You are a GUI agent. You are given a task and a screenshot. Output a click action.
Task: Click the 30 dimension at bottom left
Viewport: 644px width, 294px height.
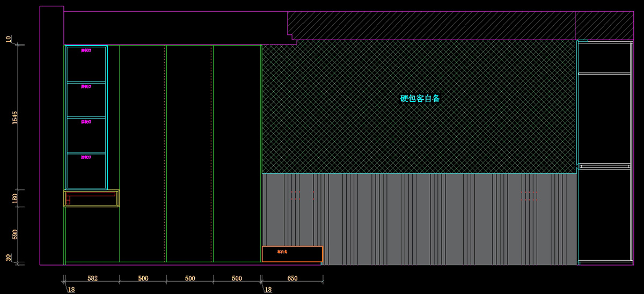pyautogui.click(x=9, y=258)
